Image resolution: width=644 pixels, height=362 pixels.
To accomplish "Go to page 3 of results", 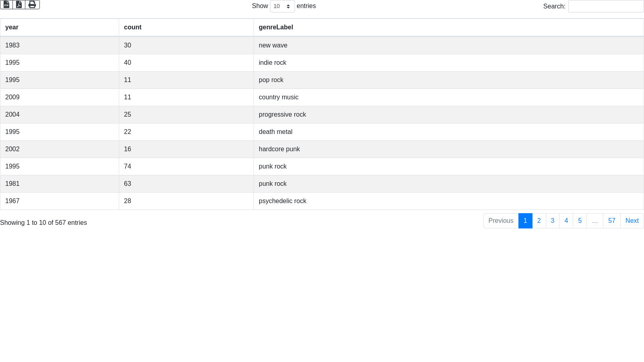I will click(x=553, y=221).
